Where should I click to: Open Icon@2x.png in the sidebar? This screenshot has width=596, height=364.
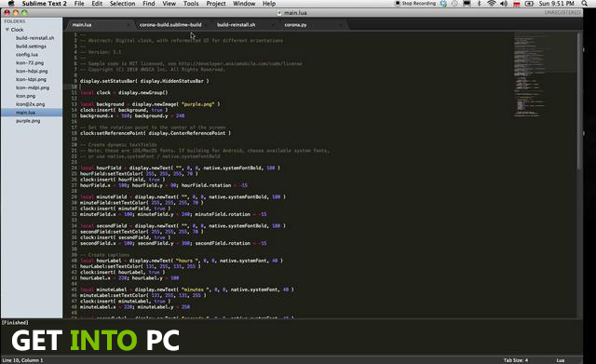[30, 104]
